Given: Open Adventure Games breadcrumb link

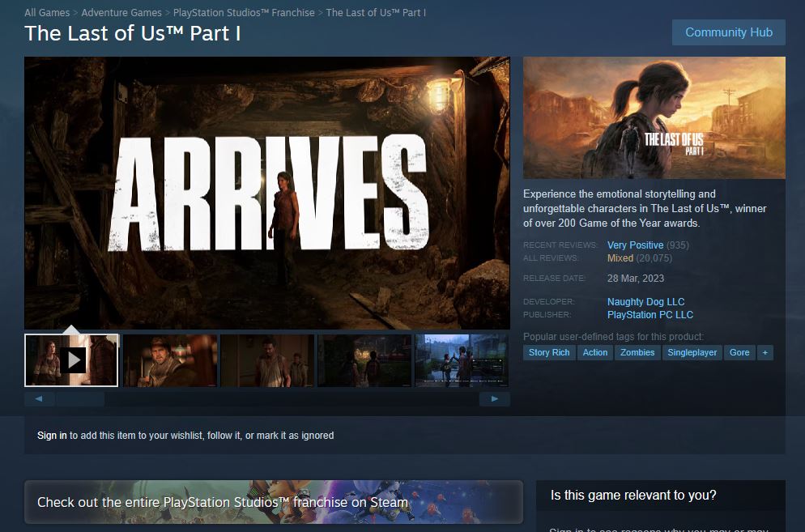Looking at the screenshot, I should coord(121,13).
